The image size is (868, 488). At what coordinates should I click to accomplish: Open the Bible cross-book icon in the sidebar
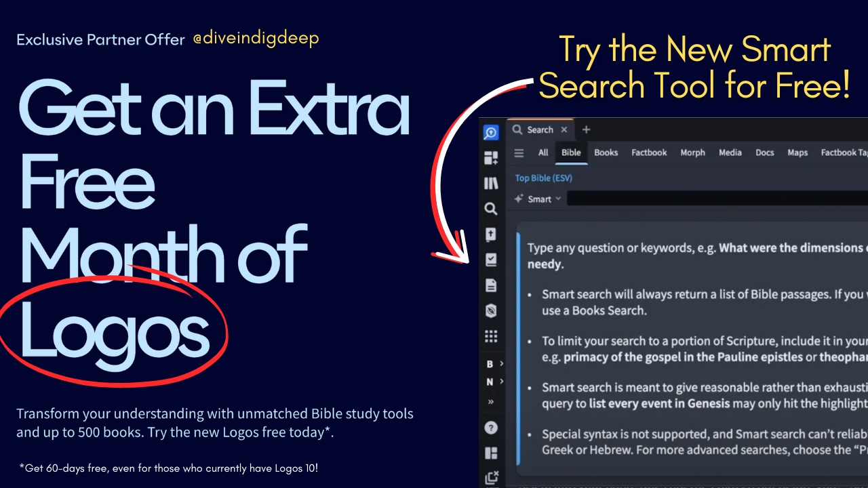(x=491, y=235)
